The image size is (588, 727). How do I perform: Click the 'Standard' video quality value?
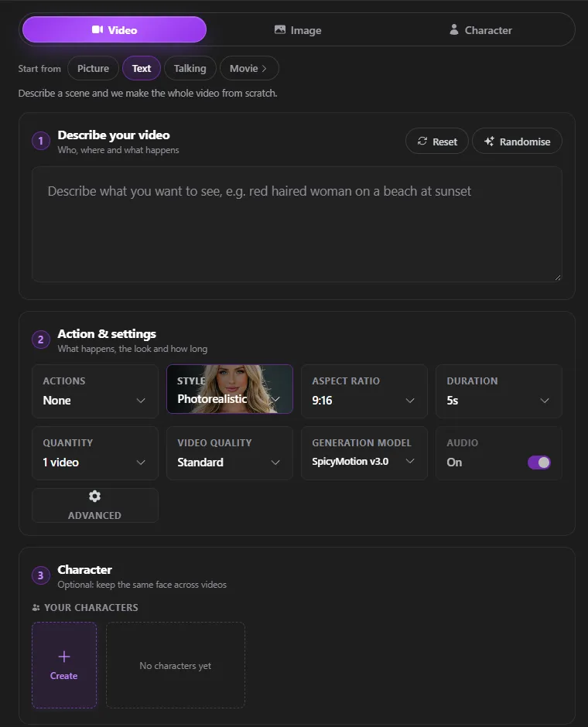click(x=200, y=462)
